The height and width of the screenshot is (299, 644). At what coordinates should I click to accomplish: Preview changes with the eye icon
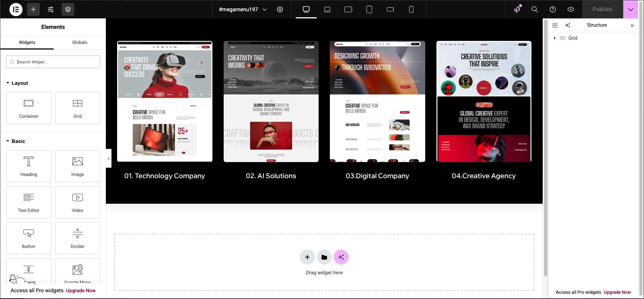(x=571, y=9)
